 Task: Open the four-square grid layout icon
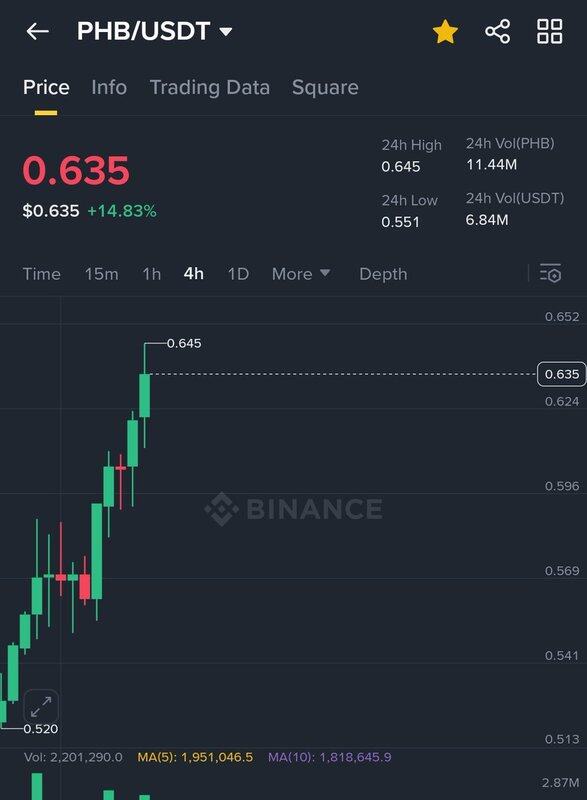[550, 32]
